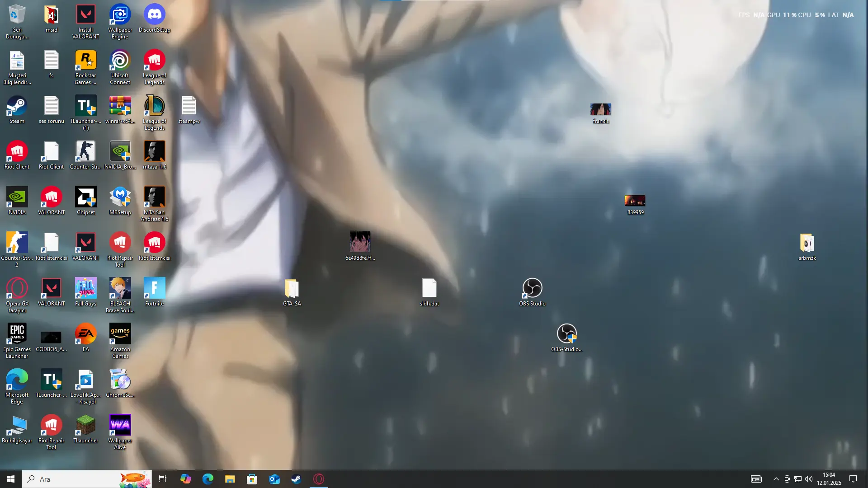
Task: Select the Opera GX tarayıcı desktop shortcut
Action: pos(17,296)
